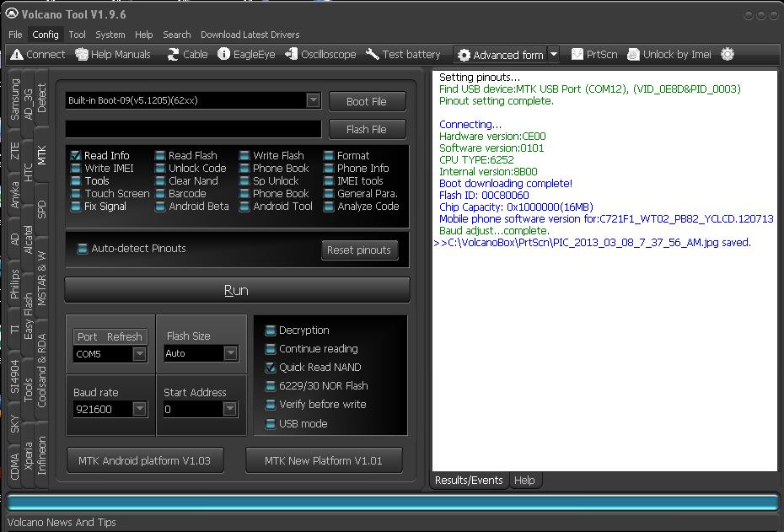Click the Reset pinouts button

(359, 250)
